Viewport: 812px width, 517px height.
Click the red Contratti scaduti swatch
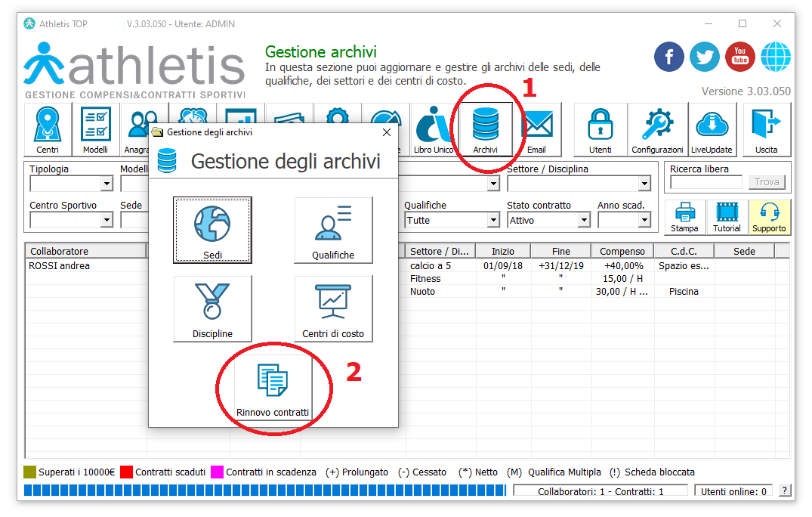coord(126,472)
